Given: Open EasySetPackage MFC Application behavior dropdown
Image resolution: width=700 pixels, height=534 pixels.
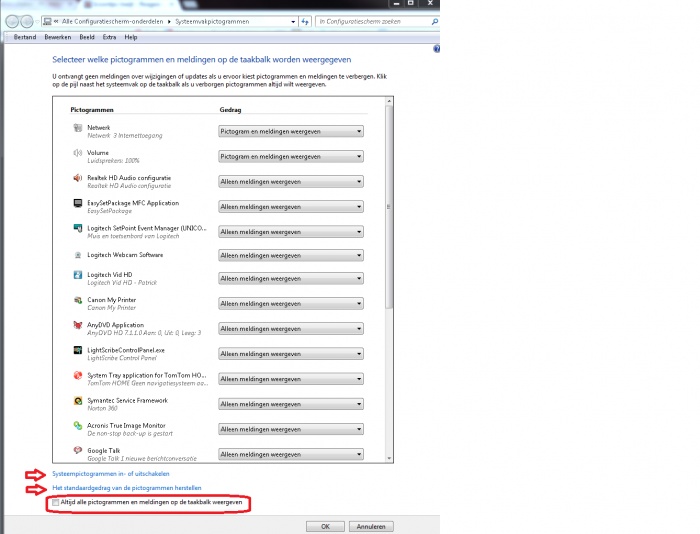Looking at the screenshot, I should (291, 207).
